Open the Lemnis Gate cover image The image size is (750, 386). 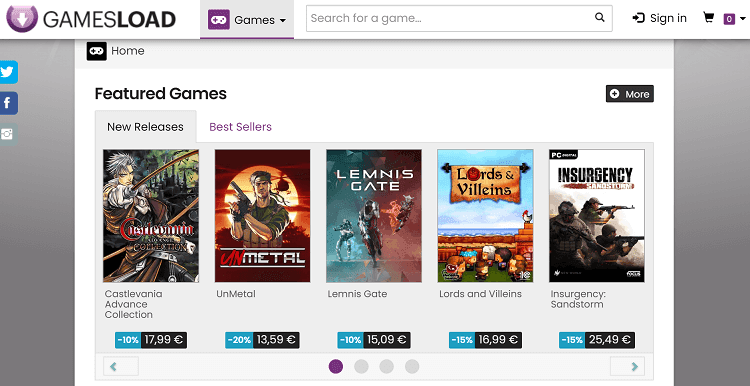point(374,216)
